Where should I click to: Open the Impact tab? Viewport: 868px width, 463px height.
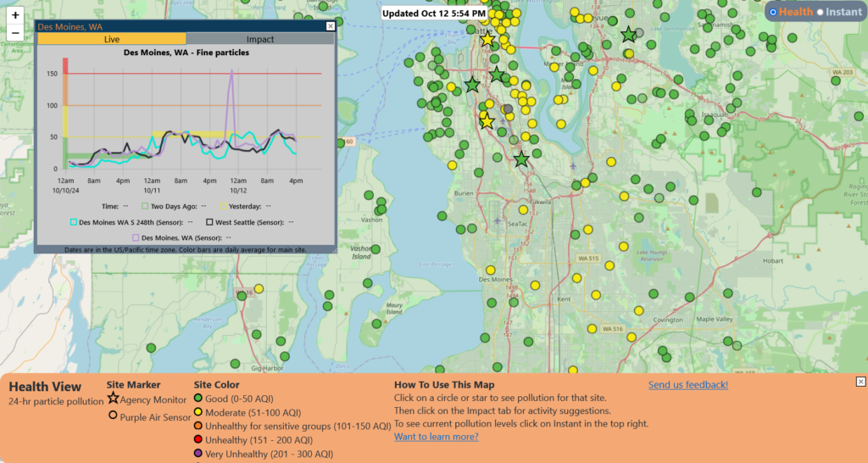point(260,39)
